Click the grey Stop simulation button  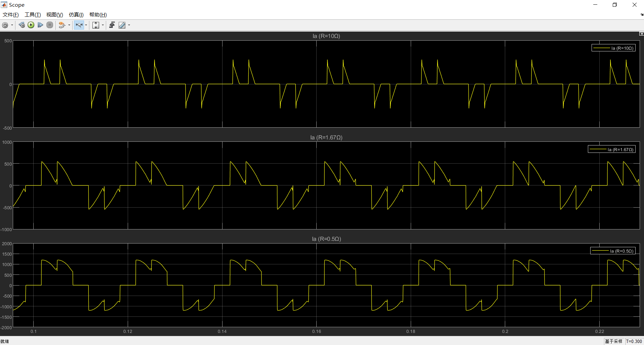50,25
